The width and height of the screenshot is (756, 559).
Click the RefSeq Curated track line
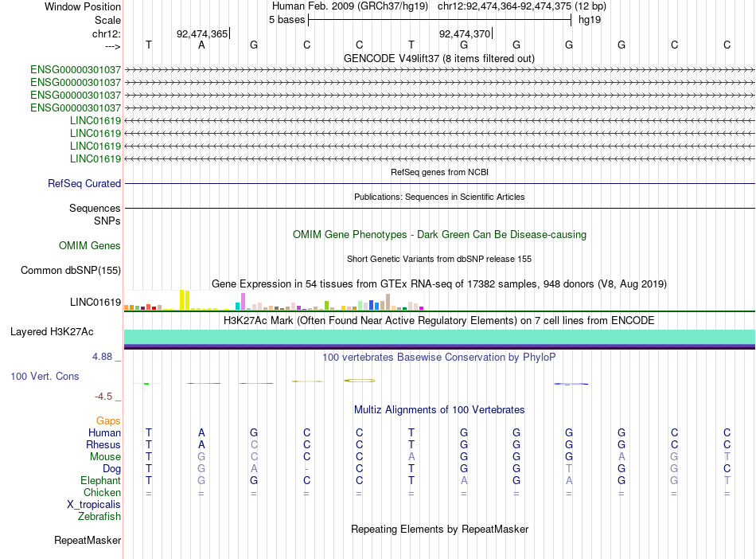pos(439,183)
